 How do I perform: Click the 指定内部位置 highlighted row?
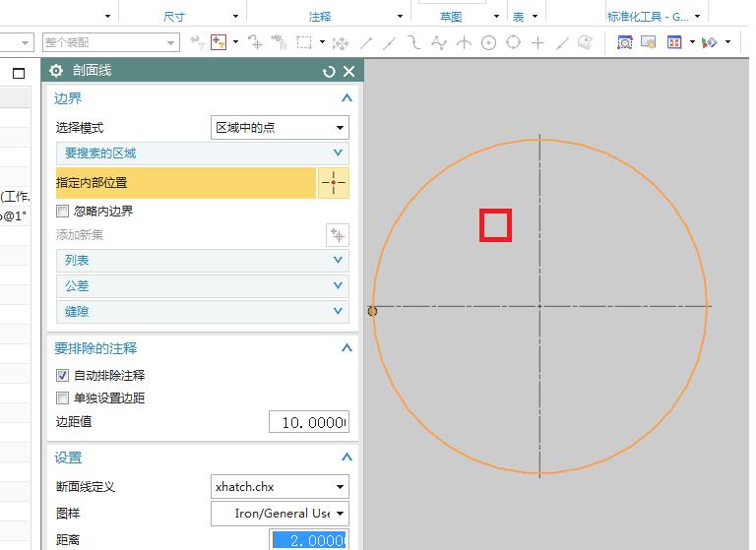(185, 183)
